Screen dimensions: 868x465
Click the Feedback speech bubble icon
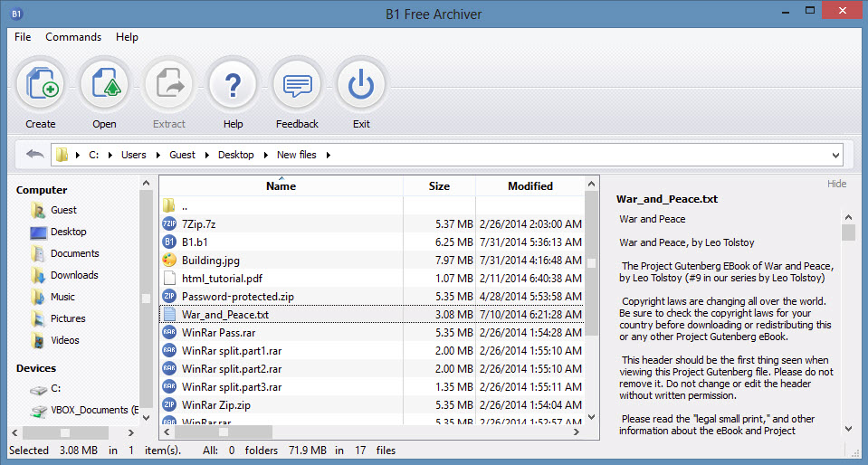click(x=297, y=85)
